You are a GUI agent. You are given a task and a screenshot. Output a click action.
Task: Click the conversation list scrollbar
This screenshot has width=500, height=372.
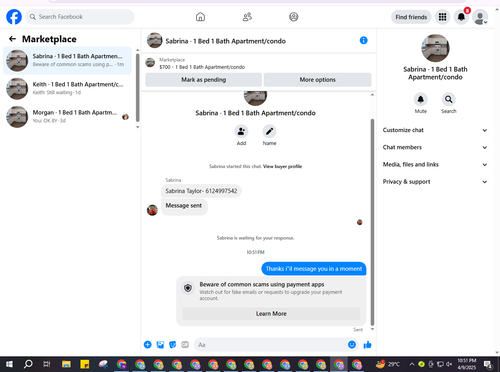[138, 87]
